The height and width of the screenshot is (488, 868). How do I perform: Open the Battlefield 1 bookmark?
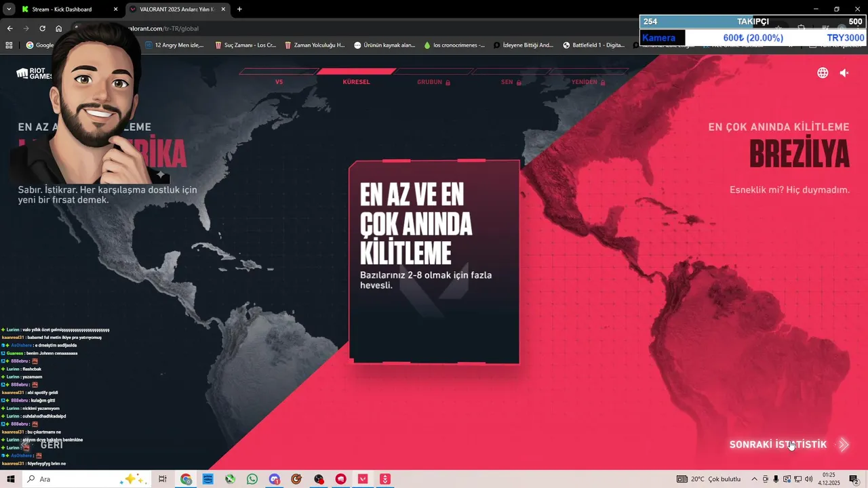point(593,45)
